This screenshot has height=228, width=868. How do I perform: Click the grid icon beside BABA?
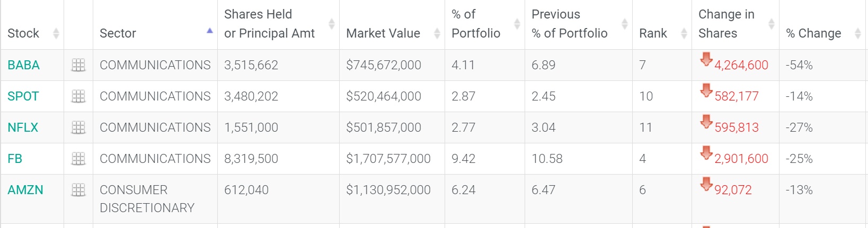(x=78, y=65)
